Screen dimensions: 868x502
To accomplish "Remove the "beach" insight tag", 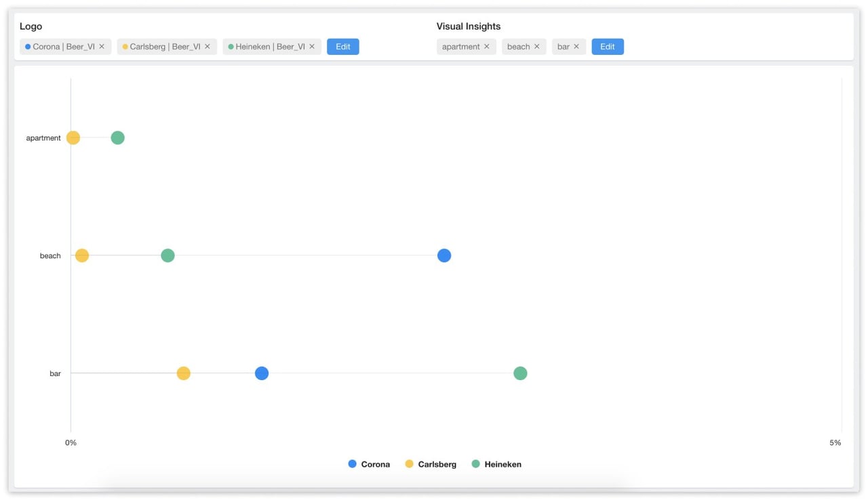I will point(536,46).
